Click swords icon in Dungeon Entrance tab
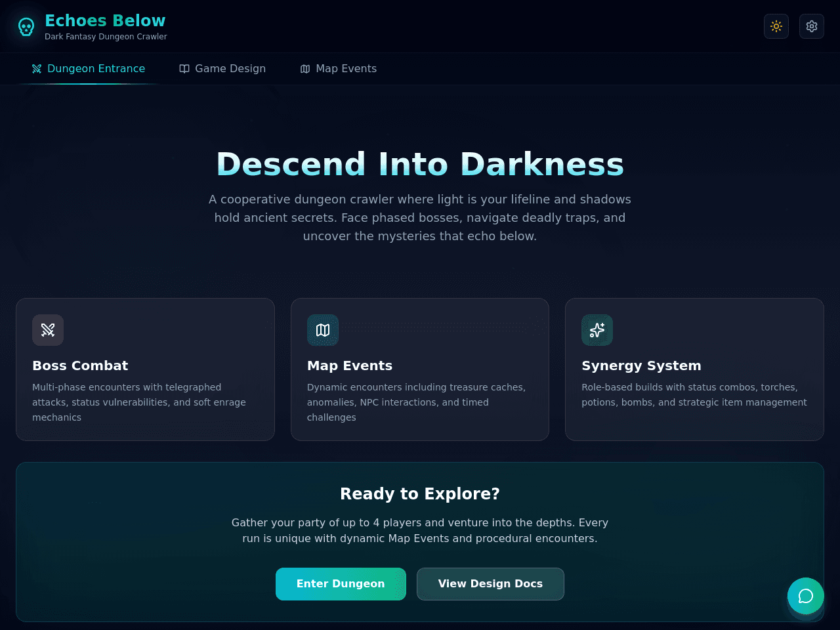The image size is (840, 630). (37, 69)
